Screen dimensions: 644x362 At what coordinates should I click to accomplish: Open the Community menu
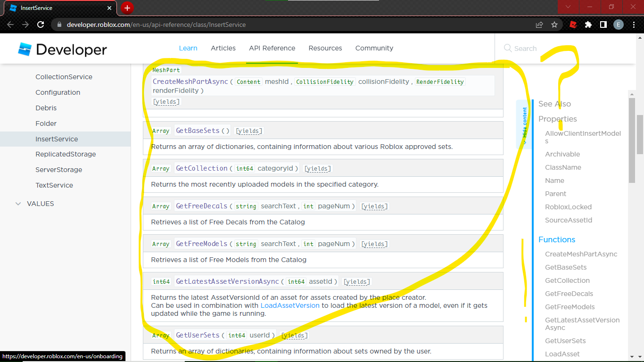point(374,48)
